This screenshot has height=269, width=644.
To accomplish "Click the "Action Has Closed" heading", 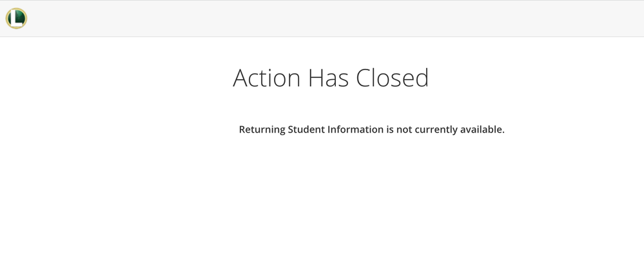I will coord(331,78).
